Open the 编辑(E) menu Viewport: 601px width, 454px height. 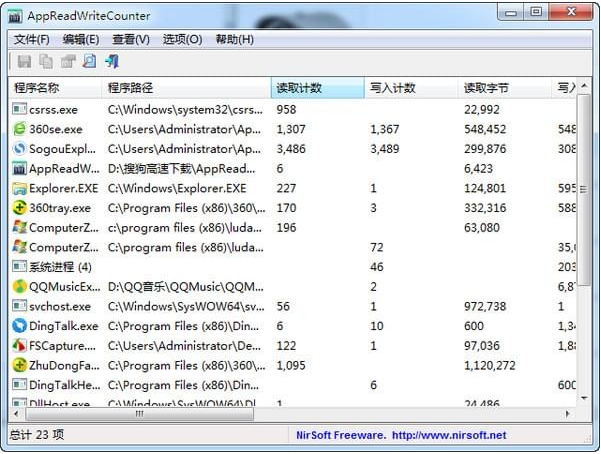(80, 39)
